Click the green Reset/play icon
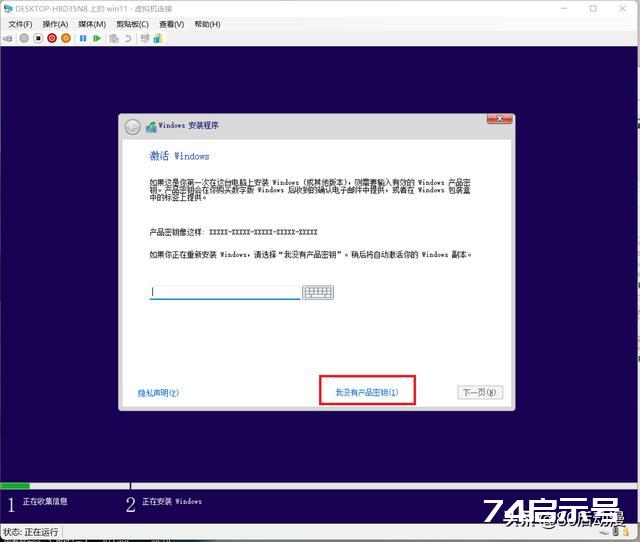640x542 pixels. (x=97, y=38)
